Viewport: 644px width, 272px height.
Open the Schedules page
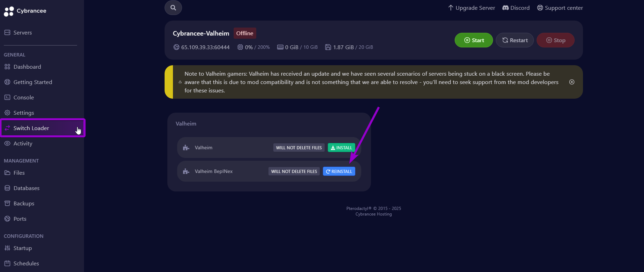click(x=22, y=263)
